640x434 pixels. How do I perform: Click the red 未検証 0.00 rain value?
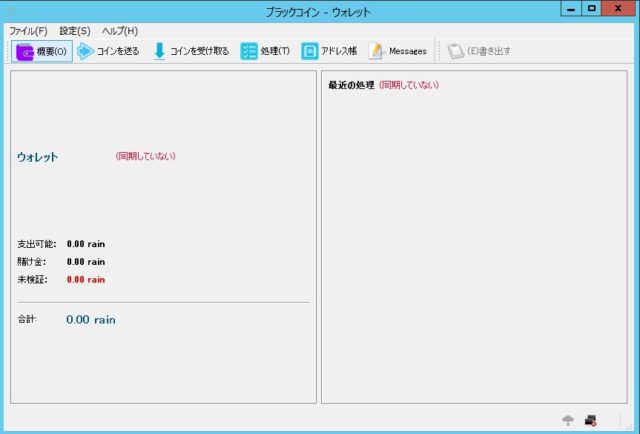pyautogui.click(x=86, y=280)
